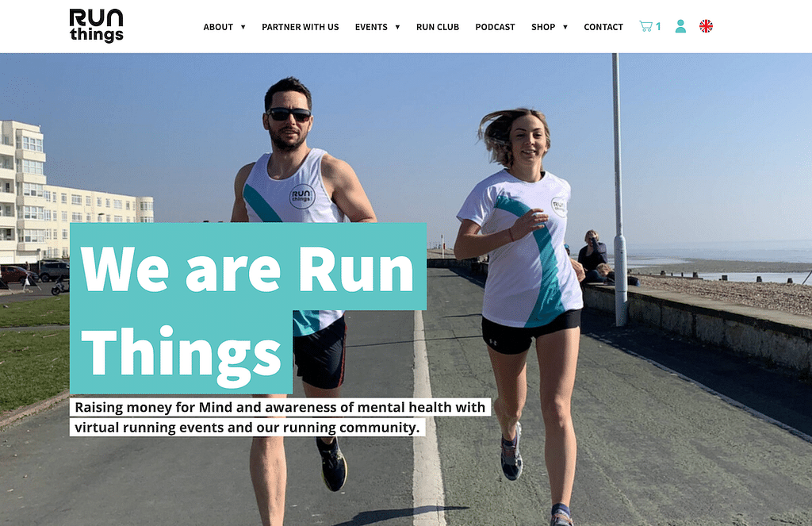Image resolution: width=812 pixels, height=526 pixels.
Task: Go home via Run Things logo
Action: [96, 25]
